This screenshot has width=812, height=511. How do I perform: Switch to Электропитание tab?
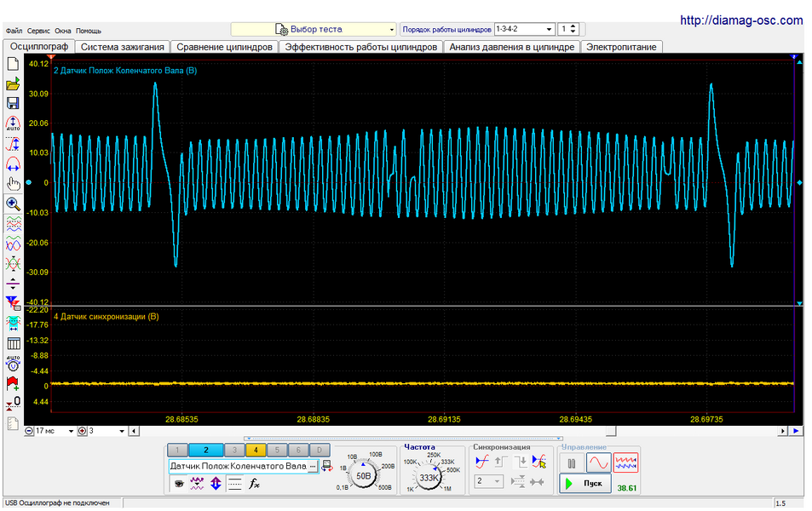pyautogui.click(x=621, y=47)
